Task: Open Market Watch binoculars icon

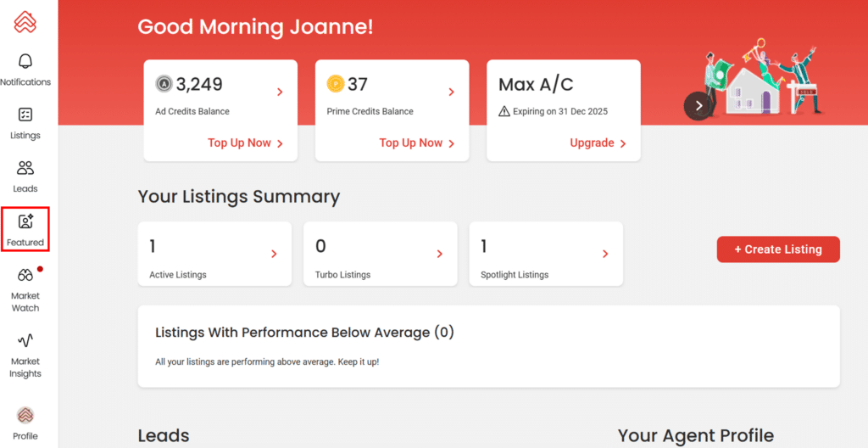Action: (25, 275)
